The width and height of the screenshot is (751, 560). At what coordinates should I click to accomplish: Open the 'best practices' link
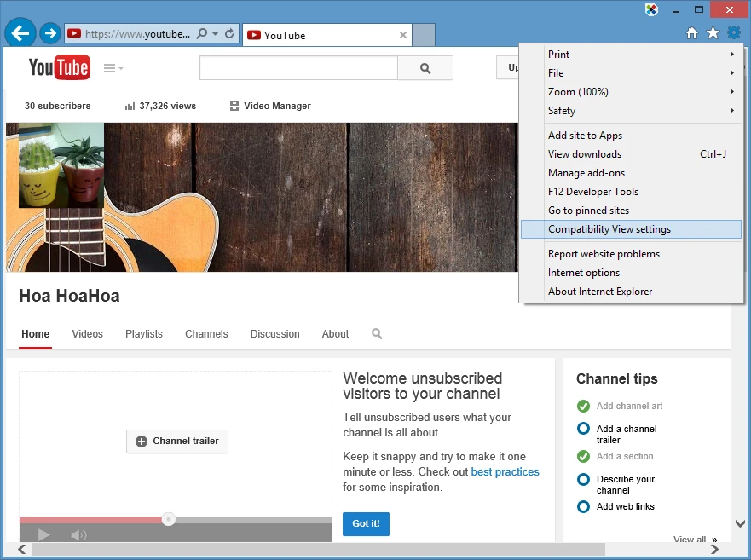coord(505,471)
